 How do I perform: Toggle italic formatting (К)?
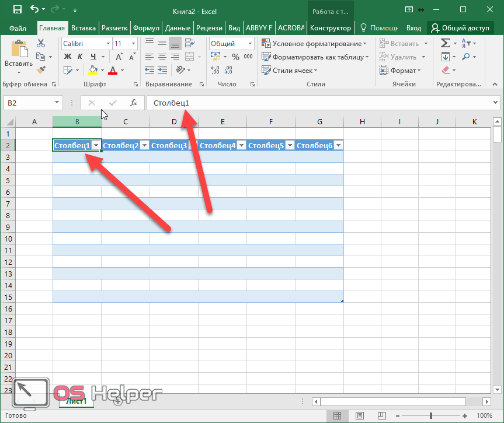tap(80, 57)
